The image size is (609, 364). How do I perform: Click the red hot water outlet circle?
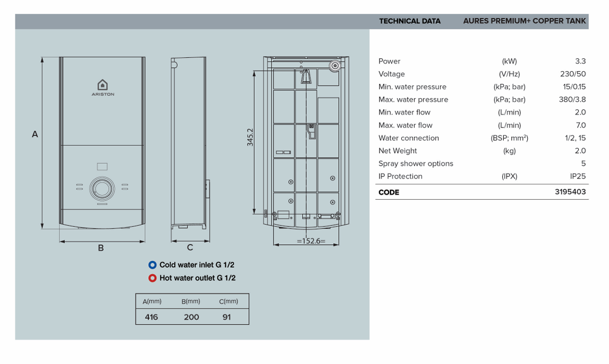(x=152, y=278)
